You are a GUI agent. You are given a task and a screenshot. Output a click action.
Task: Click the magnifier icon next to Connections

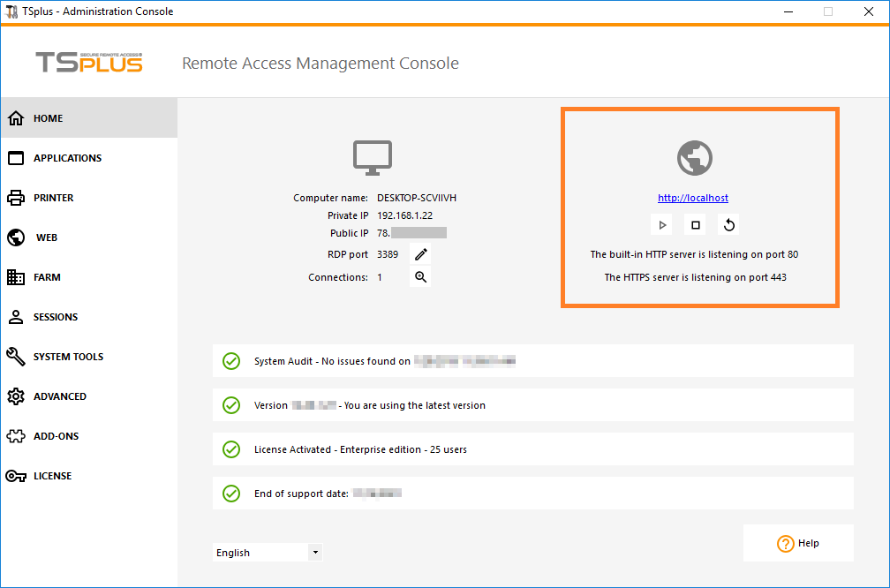(x=421, y=277)
